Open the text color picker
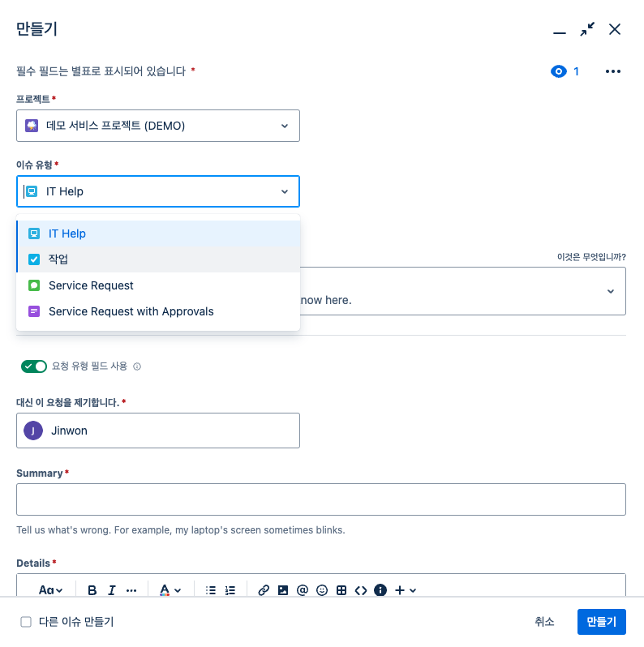 click(170, 590)
